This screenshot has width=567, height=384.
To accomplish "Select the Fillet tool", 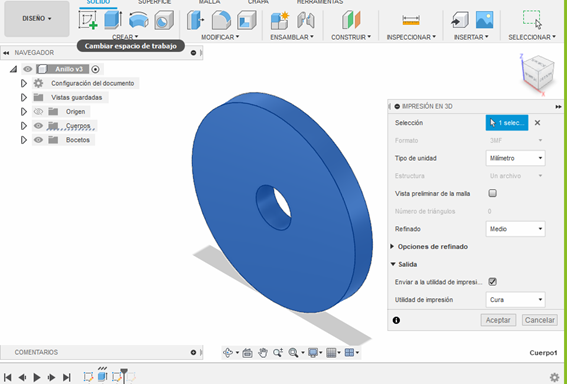I will pos(221,20).
